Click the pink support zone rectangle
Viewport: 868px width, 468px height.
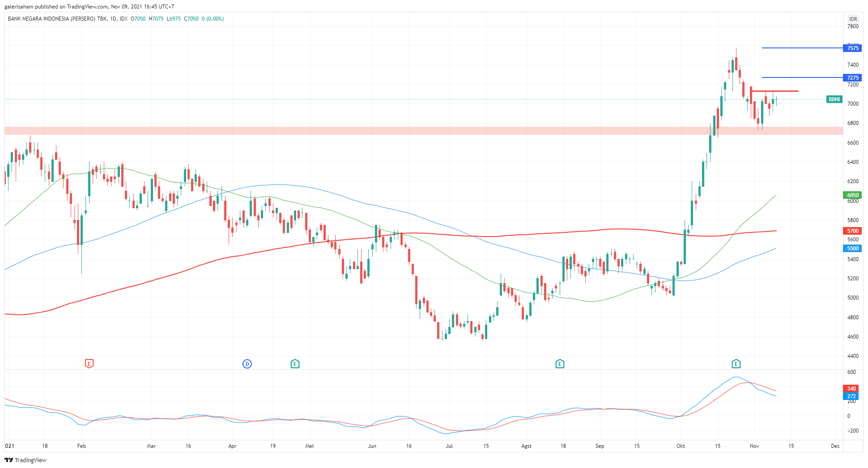424,131
